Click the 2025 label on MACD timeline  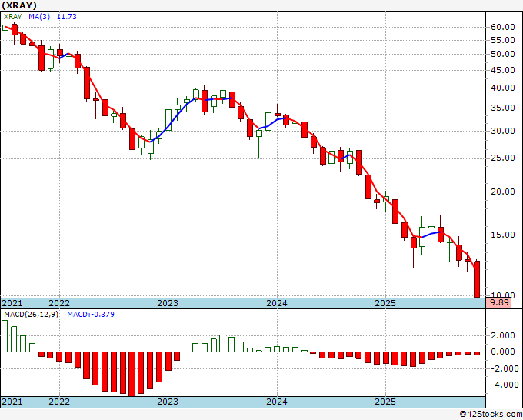(x=385, y=402)
